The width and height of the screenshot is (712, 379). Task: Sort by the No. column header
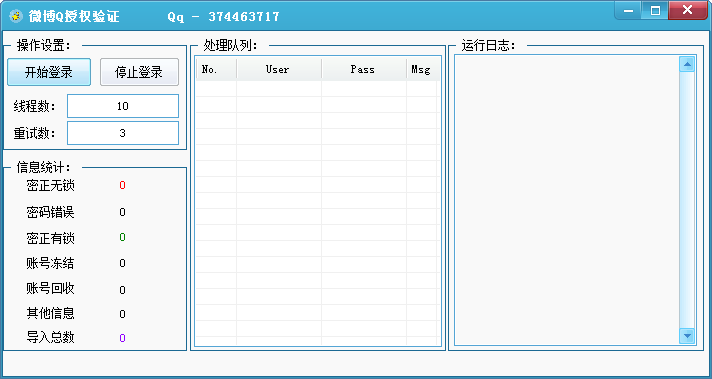(x=216, y=69)
